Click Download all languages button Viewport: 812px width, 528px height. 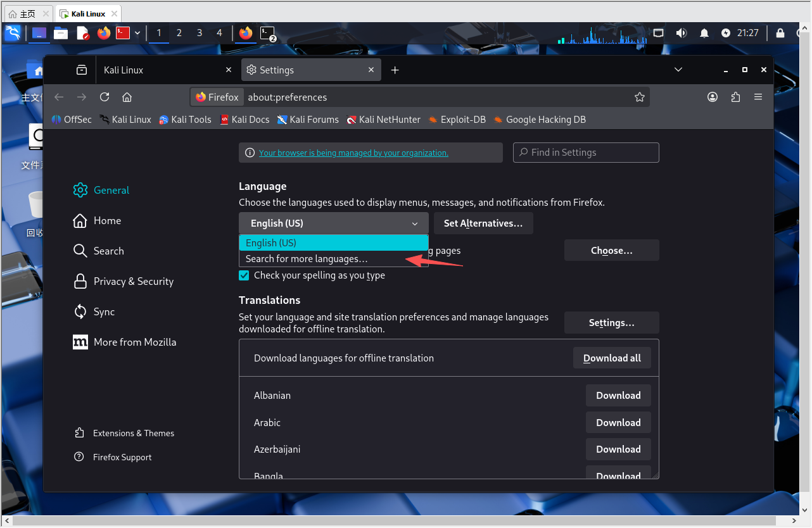[x=612, y=358]
